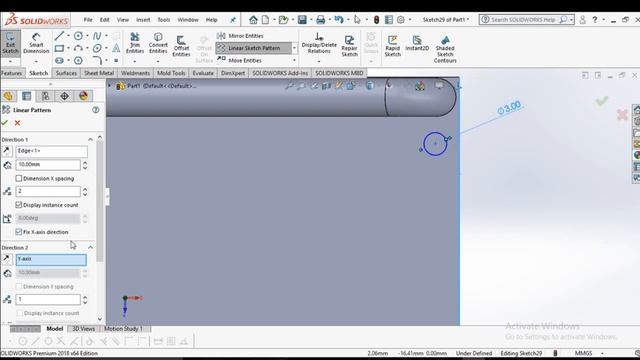Screen dimensions: 640x360
Task: Select the Corner Rectangle tool
Action: click(60, 48)
